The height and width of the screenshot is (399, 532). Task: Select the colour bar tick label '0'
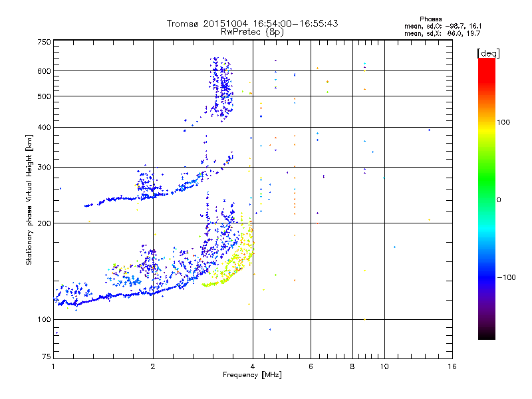[499, 199]
